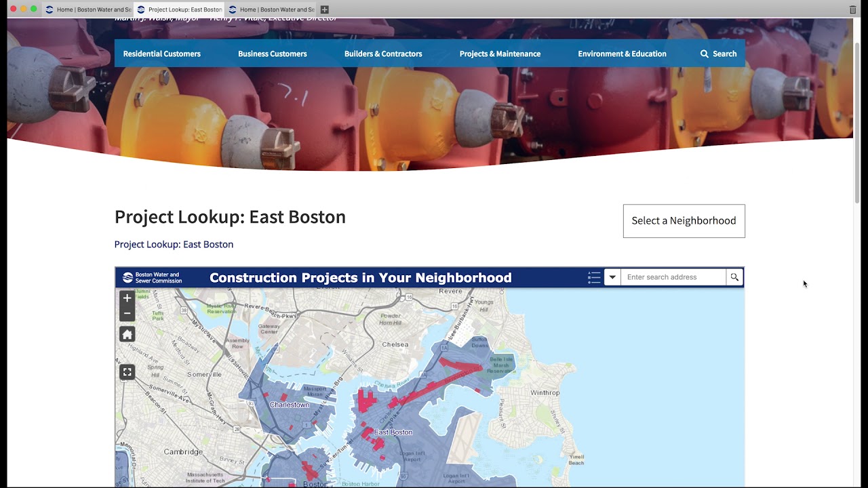Switch to the first Home browser tab

[x=88, y=9]
